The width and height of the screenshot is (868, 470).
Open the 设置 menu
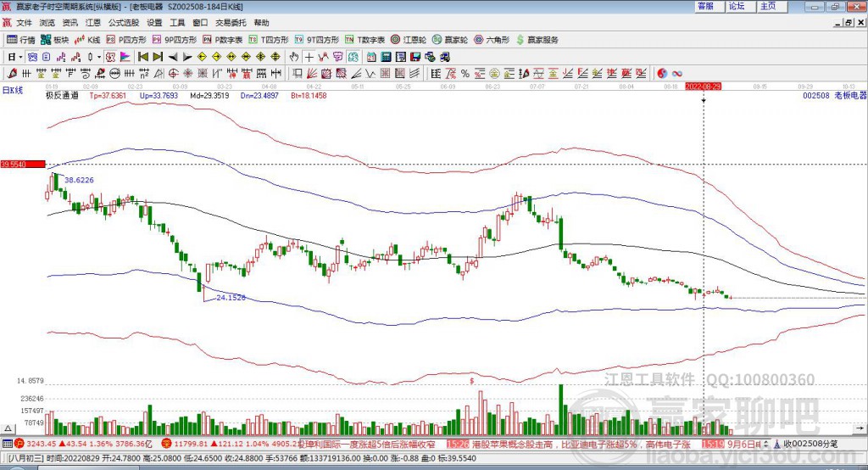154,23
